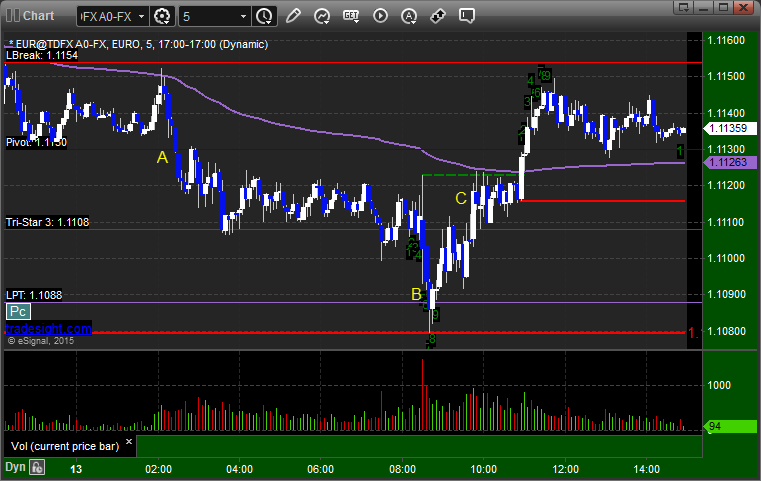The image size is (761, 481).
Task: Click the 02:00 time axis label
Action: (x=158, y=469)
